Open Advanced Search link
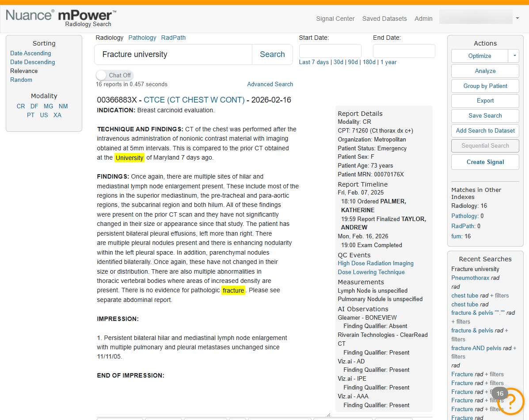 (270, 84)
